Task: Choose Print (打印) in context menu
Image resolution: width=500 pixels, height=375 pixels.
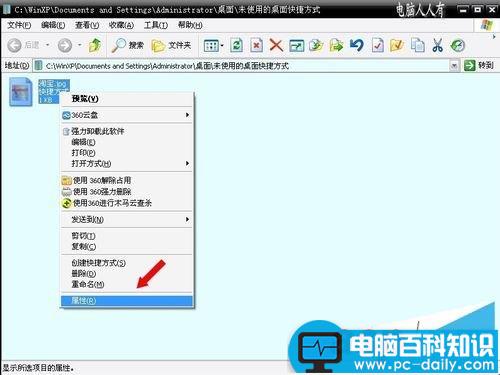Action: click(127, 153)
